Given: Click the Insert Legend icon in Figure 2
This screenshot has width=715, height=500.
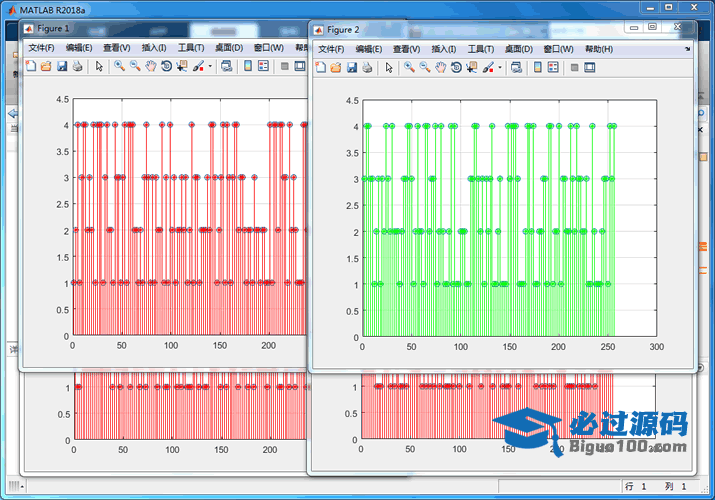Looking at the screenshot, I should click(x=553, y=68).
